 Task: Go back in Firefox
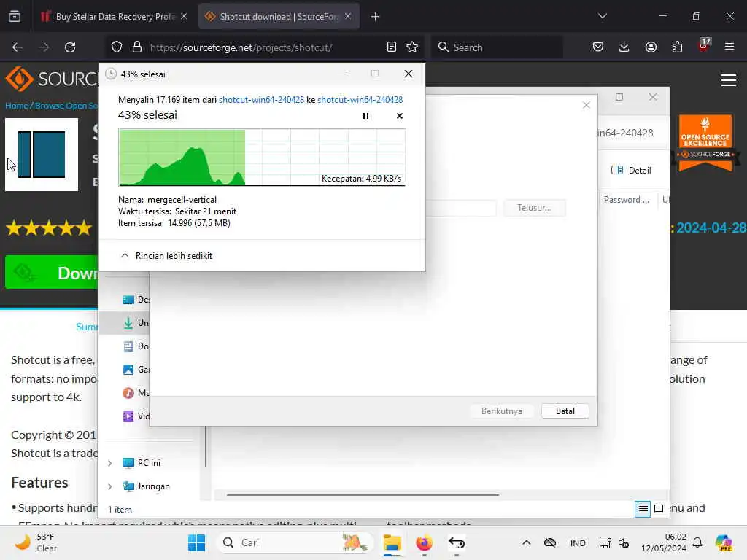[18, 47]
